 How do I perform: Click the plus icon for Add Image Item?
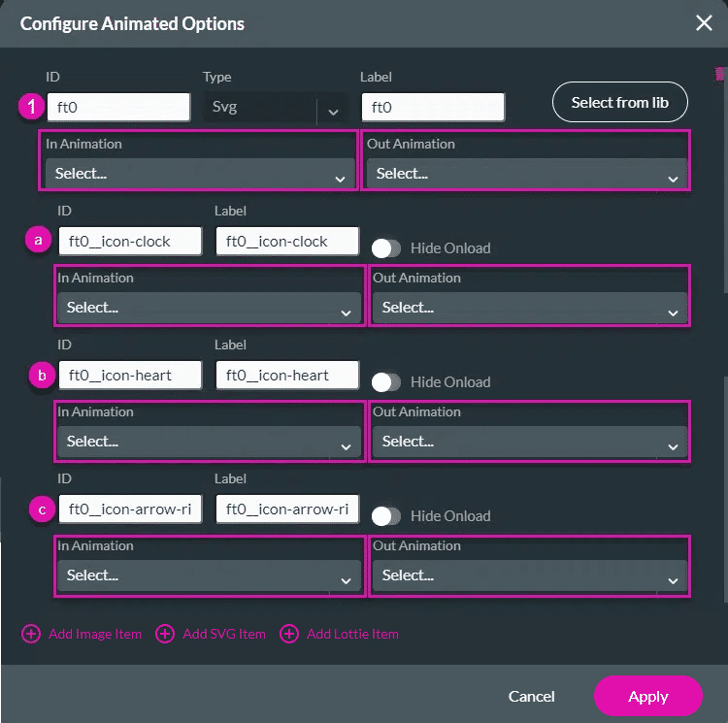point(31,634)
